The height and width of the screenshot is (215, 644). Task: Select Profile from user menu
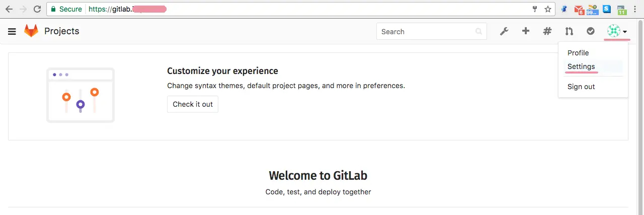(x=578, y=53)
